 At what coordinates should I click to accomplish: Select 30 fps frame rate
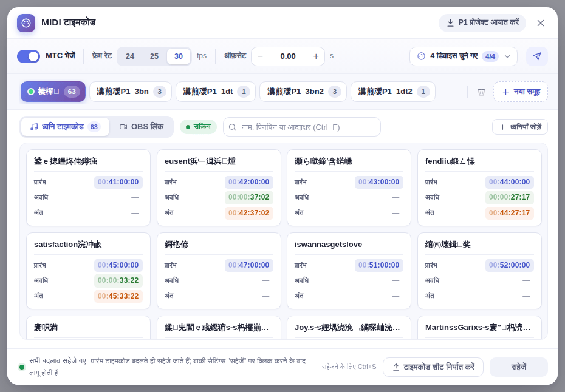click(179, 56)
